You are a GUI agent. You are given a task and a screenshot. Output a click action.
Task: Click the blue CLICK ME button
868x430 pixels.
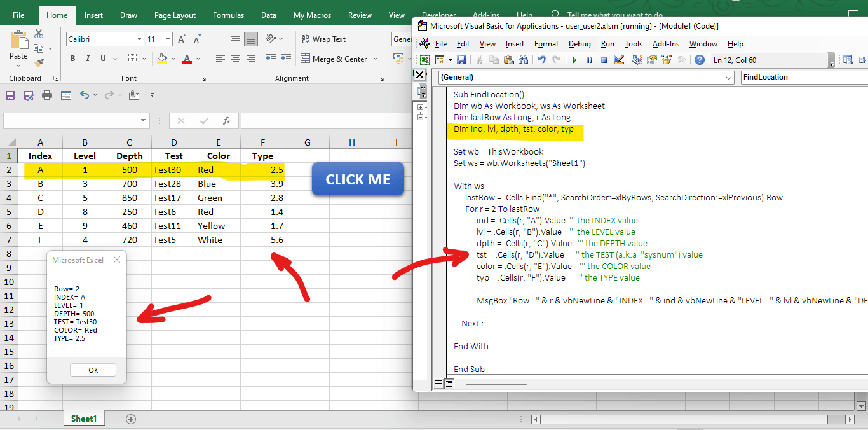point(358,179)
